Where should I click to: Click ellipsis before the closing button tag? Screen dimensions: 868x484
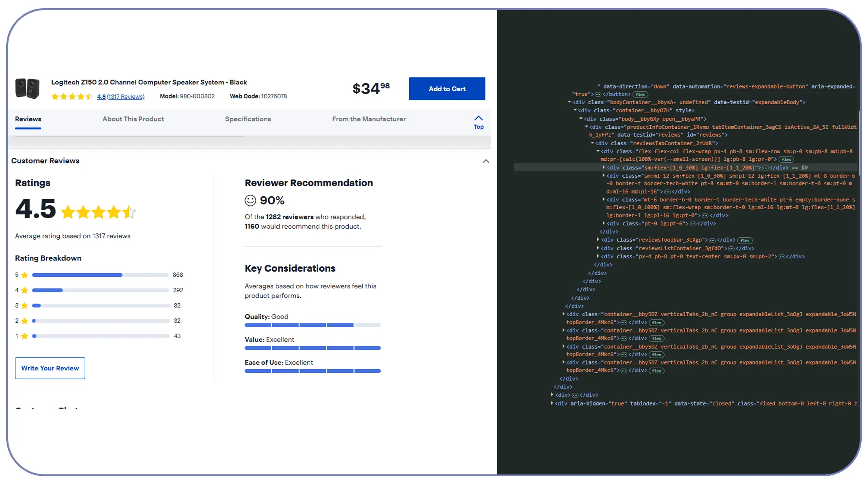(x=598, y=94)
